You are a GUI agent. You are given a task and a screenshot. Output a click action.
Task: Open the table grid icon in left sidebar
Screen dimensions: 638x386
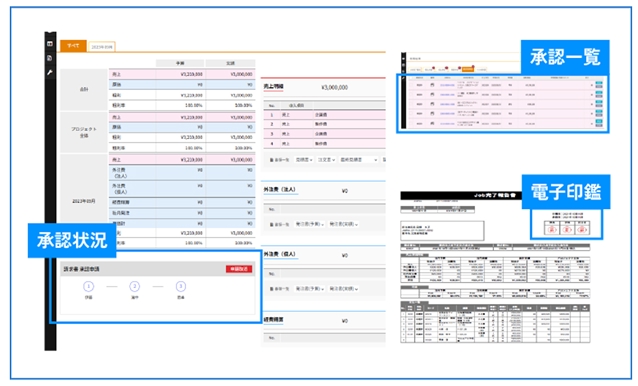click(x=50, y=44)
